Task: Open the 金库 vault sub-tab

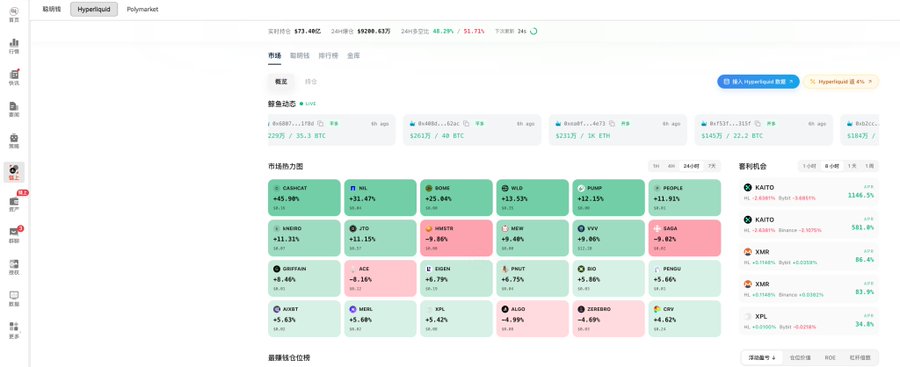Action: click(x=354, y=56)
